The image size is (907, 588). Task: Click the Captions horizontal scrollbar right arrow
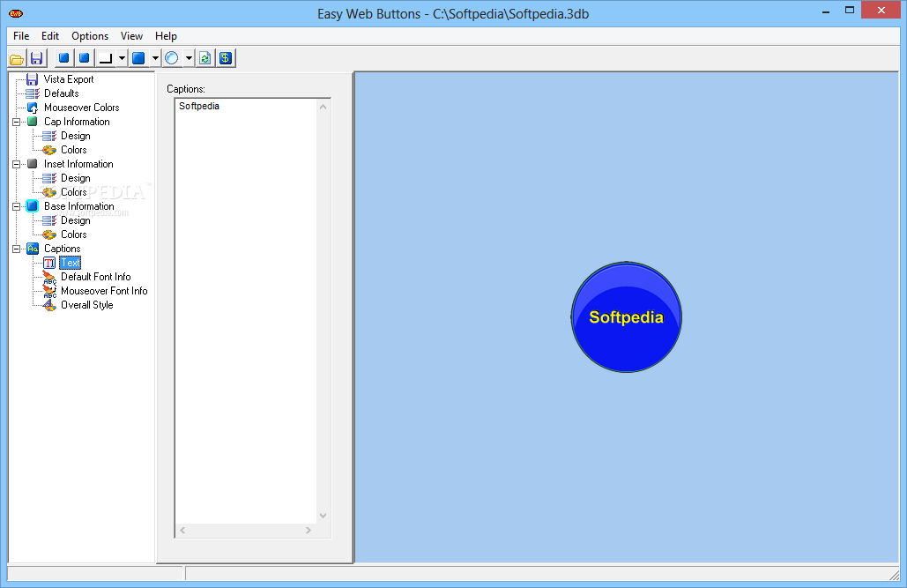[x=309, y=530]
